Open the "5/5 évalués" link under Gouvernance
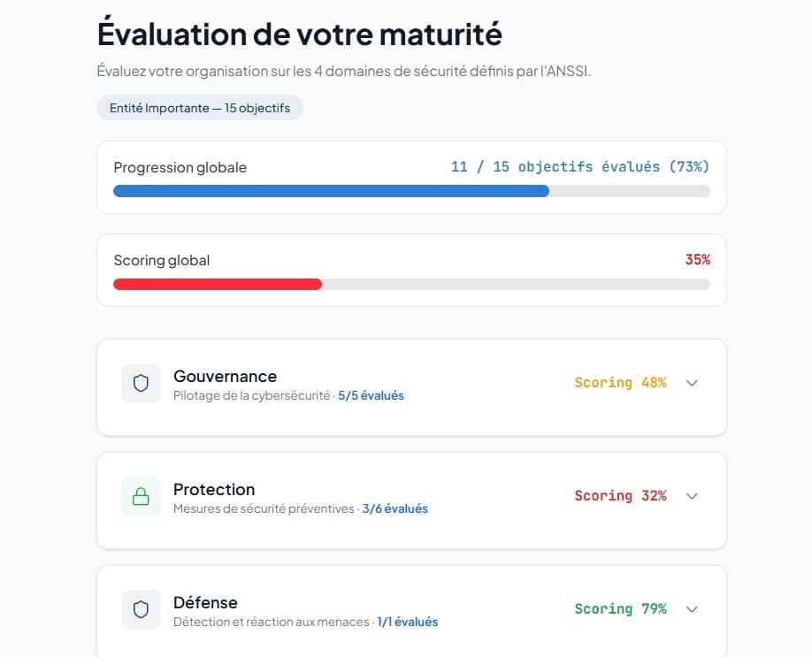The width and height of the screenshot is (812, 657). pyautogui.click(x=371, y=395)
